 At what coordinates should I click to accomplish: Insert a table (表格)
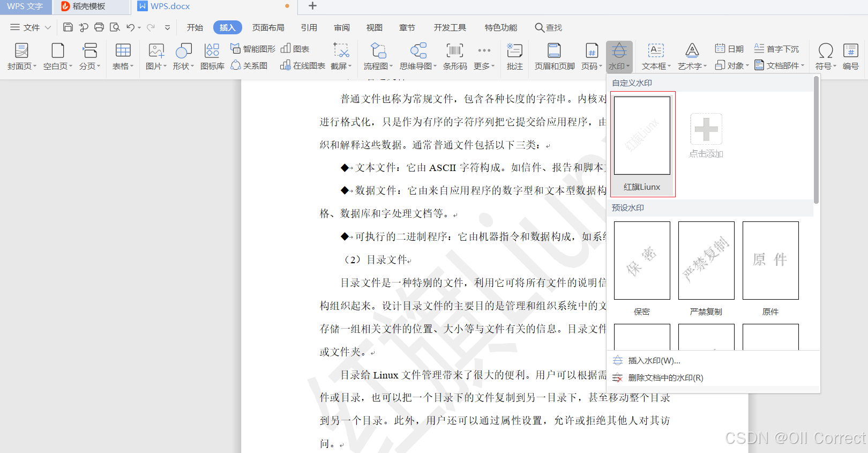coord(123,57)
